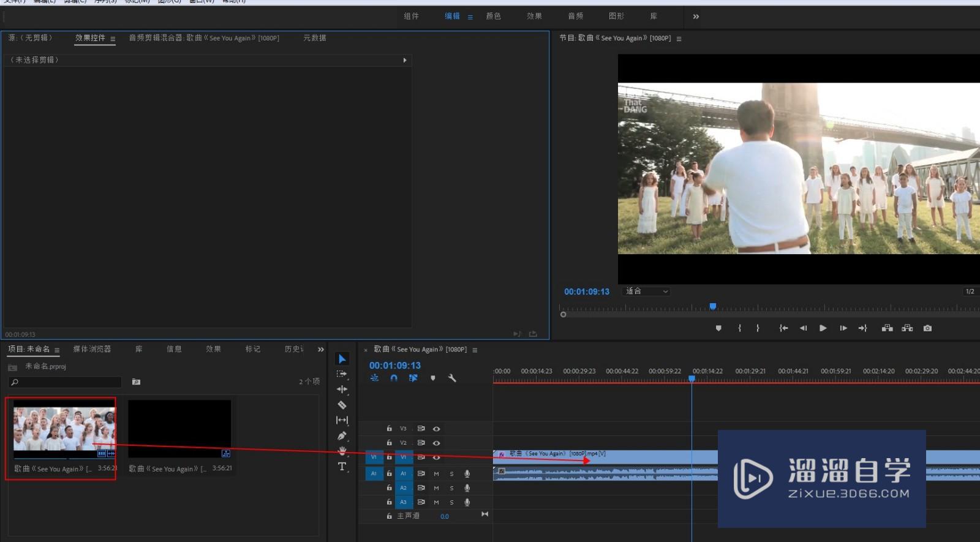Click the project search field
The height and width of the screenshot is (542, 980).
[x=65, y=382]
